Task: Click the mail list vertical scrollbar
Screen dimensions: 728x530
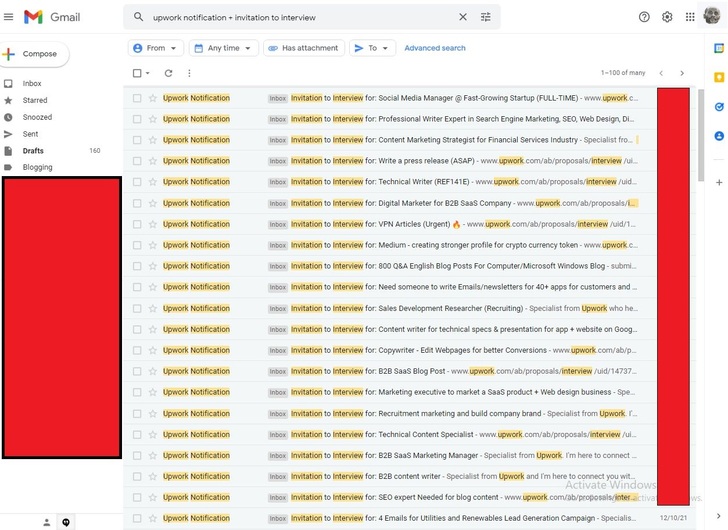Action: [701, 135]
